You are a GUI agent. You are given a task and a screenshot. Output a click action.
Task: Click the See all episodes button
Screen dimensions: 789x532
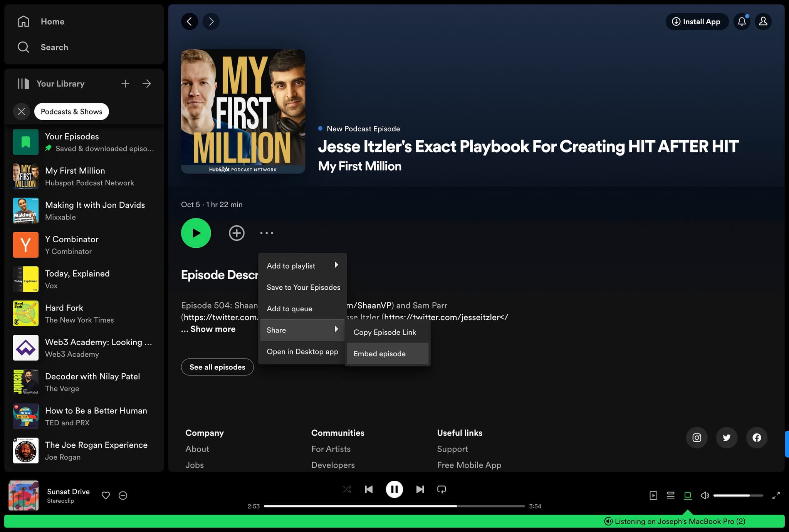(217, 367)
